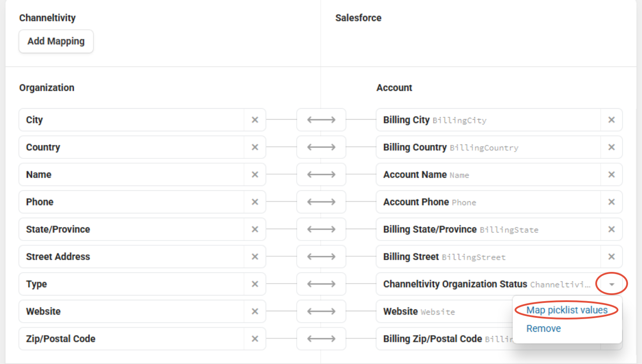642x364 pixels.
Task: Click the Salesforce column heading
Action: pos(358,18)
